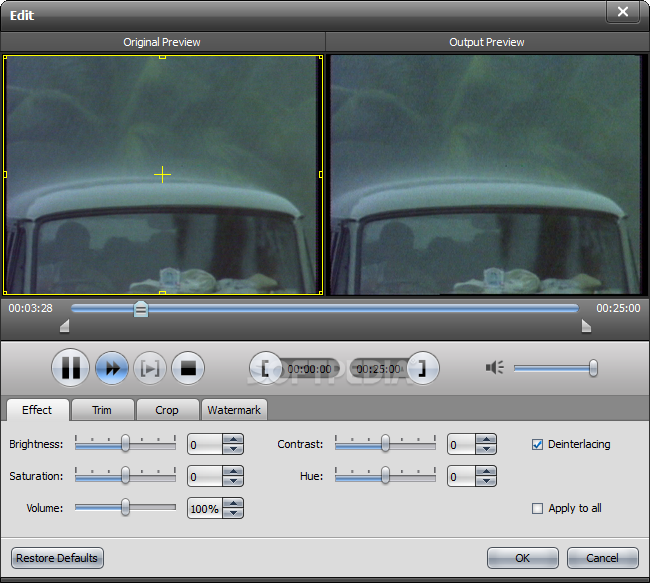
Task: Set trim end with right bracket button
Action: click(422, 368)
